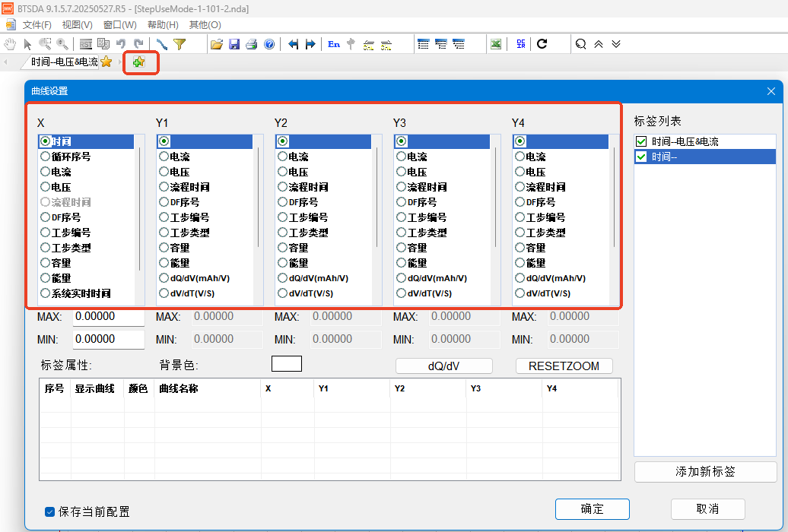Click the tab scroll left arrow
788x532 pixels.
[5, 62]
